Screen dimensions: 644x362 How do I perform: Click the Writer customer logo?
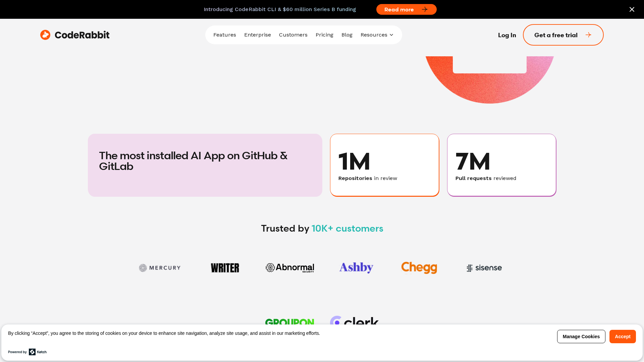225,268
